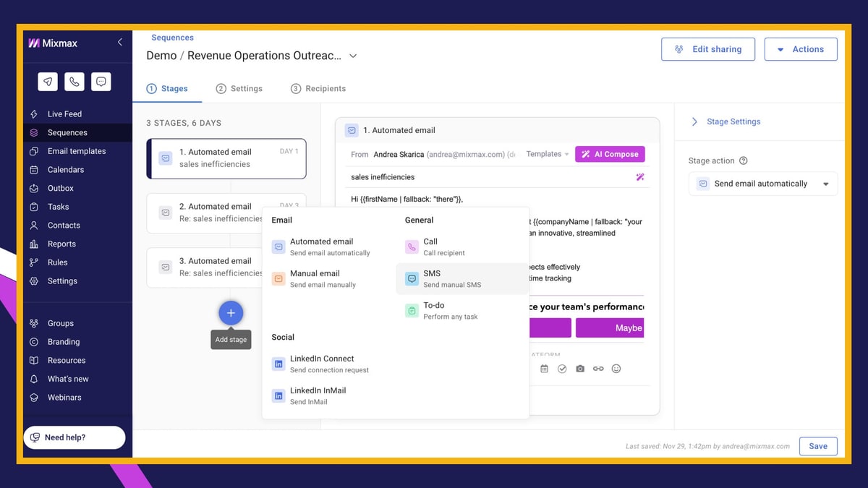Click the Edit sharing button
This screenshot has height=488, width=868.
point(708,49)
